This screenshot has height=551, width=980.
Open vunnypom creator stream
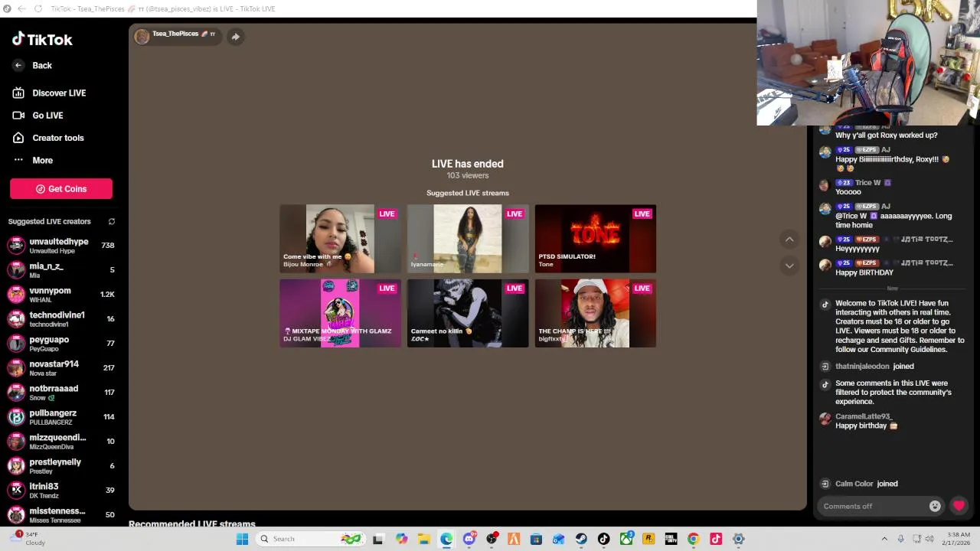(61, 295)
